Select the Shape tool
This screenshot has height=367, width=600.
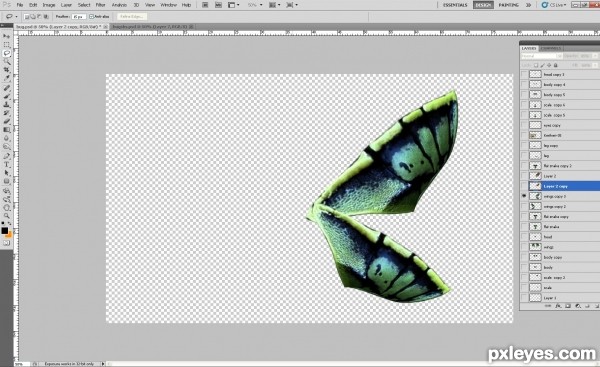point(7,181)
